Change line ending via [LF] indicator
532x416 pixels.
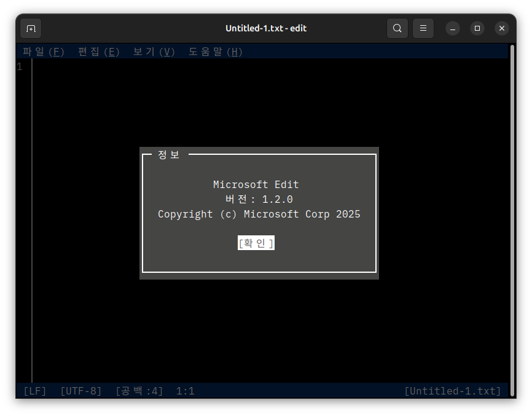35,391
